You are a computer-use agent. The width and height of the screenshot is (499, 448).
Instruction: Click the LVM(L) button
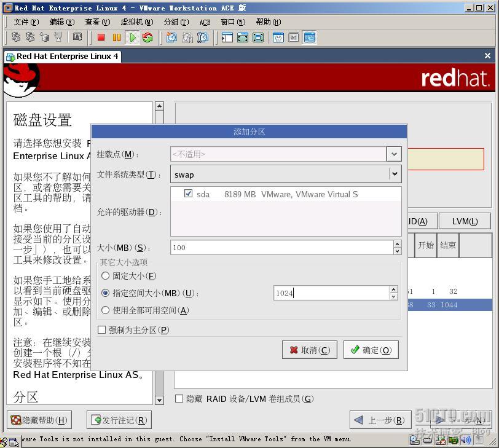(x=465, y=221)
